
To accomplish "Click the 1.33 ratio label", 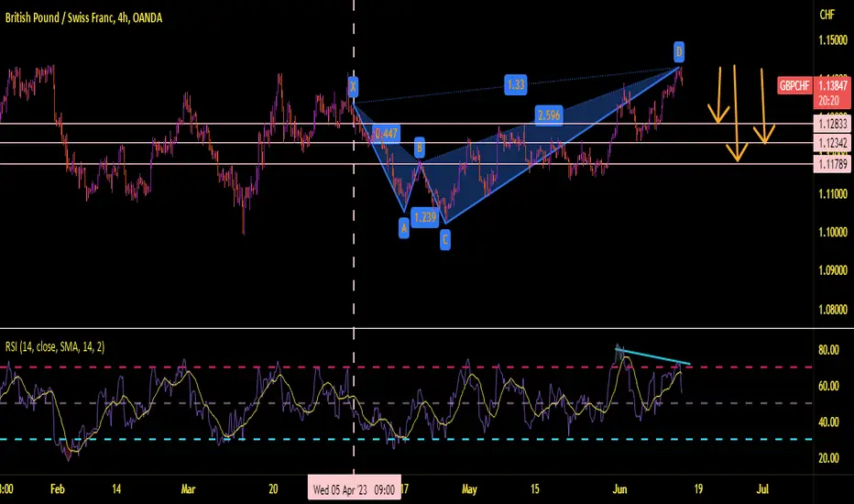I will 515,84.
